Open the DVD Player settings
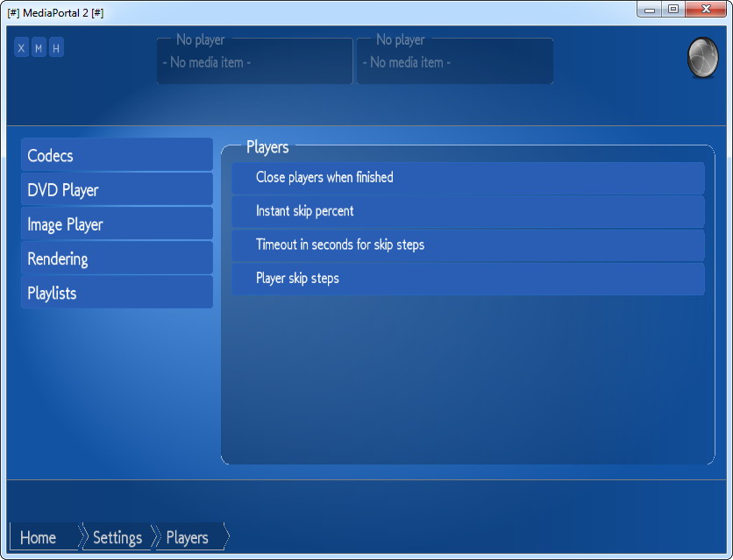This screenshot has width=733, height=560. 117,189
